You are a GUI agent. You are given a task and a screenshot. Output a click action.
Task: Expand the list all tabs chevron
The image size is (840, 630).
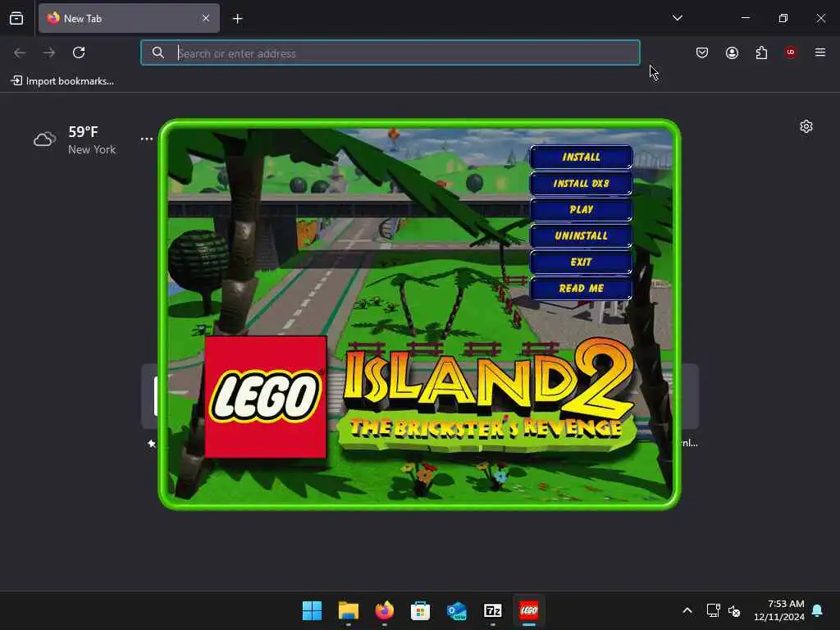coord(677,18)
